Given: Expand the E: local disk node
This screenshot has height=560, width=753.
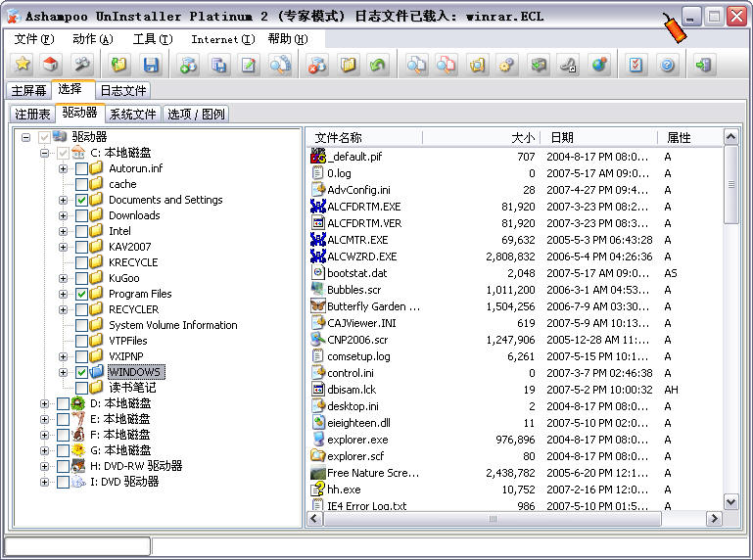Looking at the screenshot, I should coord(45,419).
